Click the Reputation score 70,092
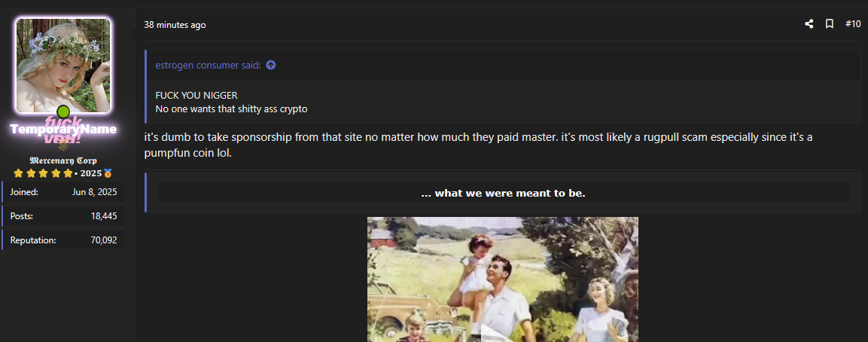 (104, 240)
